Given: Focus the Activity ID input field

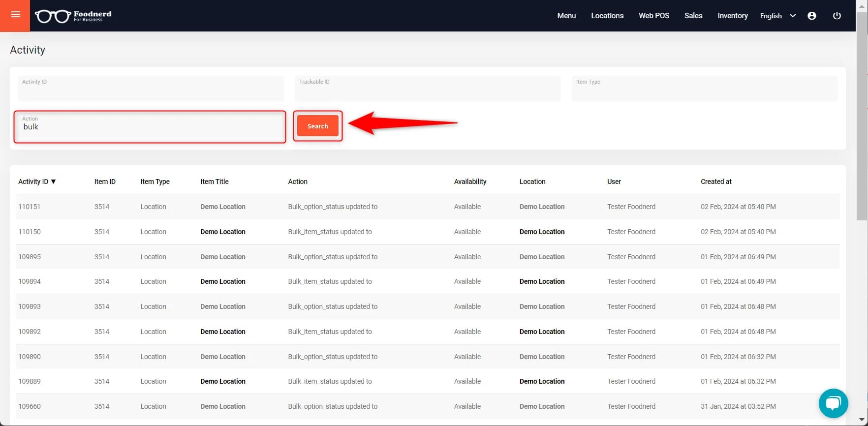Looking at the screenshot, I should 151,89.
